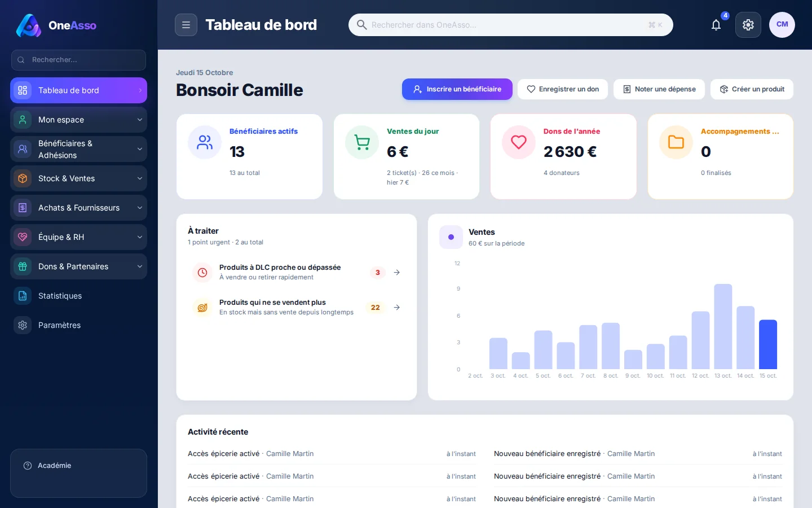Click the Ventes du jour cart icon
812x508 pixels.
(362, 142)
